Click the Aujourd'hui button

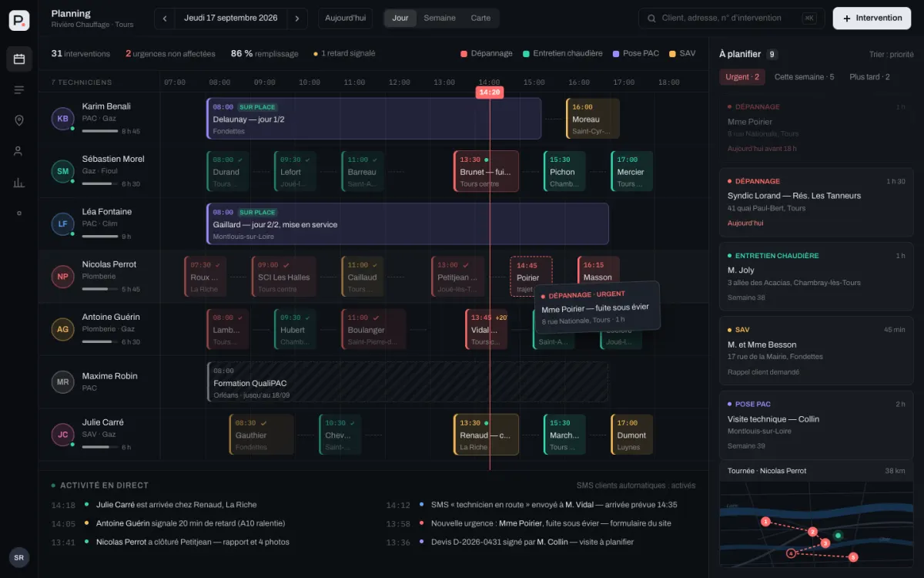[346, 18]
